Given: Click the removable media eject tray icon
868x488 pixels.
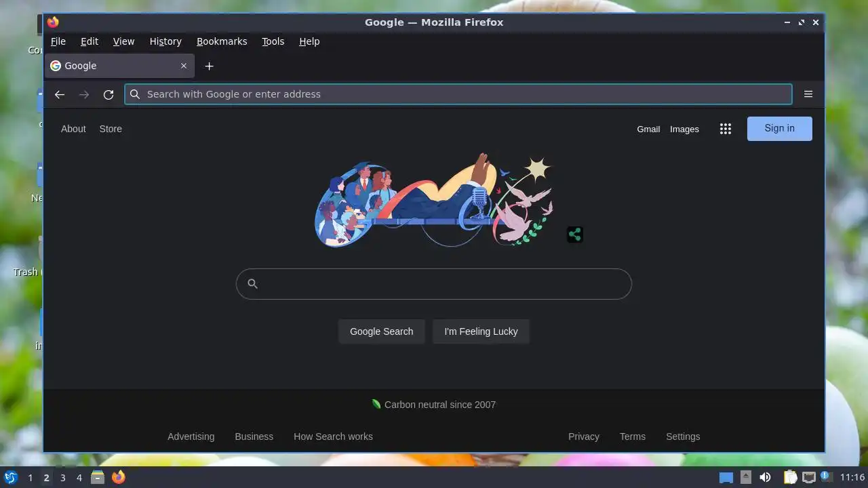Looking at the screenshot, I should [746, 477].
